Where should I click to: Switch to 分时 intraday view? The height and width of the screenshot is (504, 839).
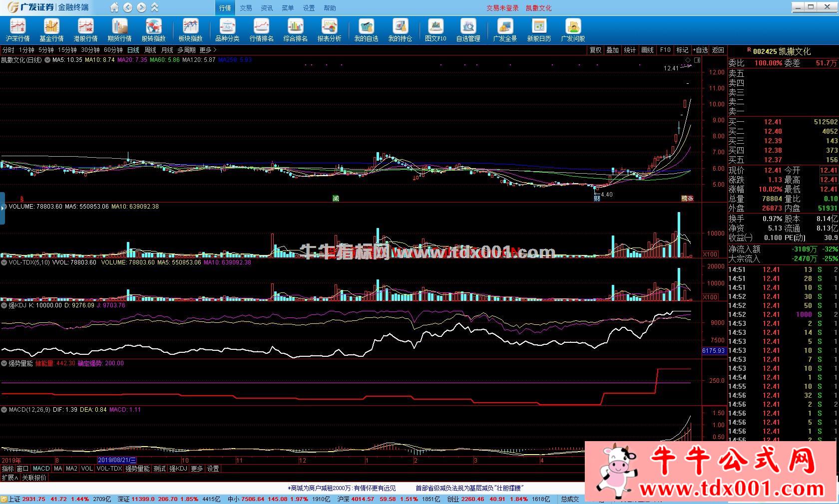(8, 50)
